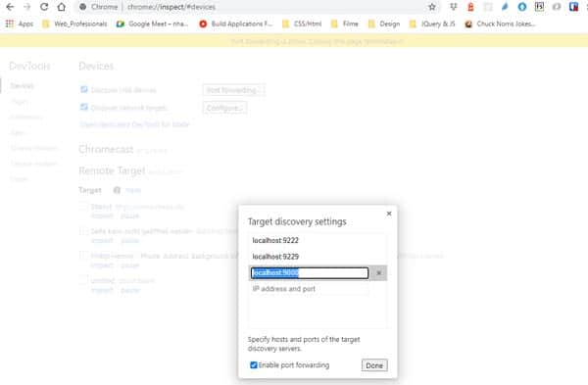Click the trace link beside Target
Screen dimensions: 588x385
coord(132,190)
